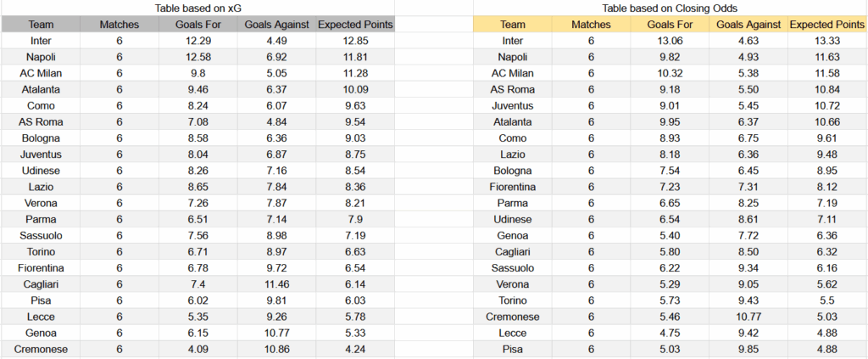Screen dimensions: 868x359
Task: Select Inter's goals for value 13.06
Action: click(670, 41)
